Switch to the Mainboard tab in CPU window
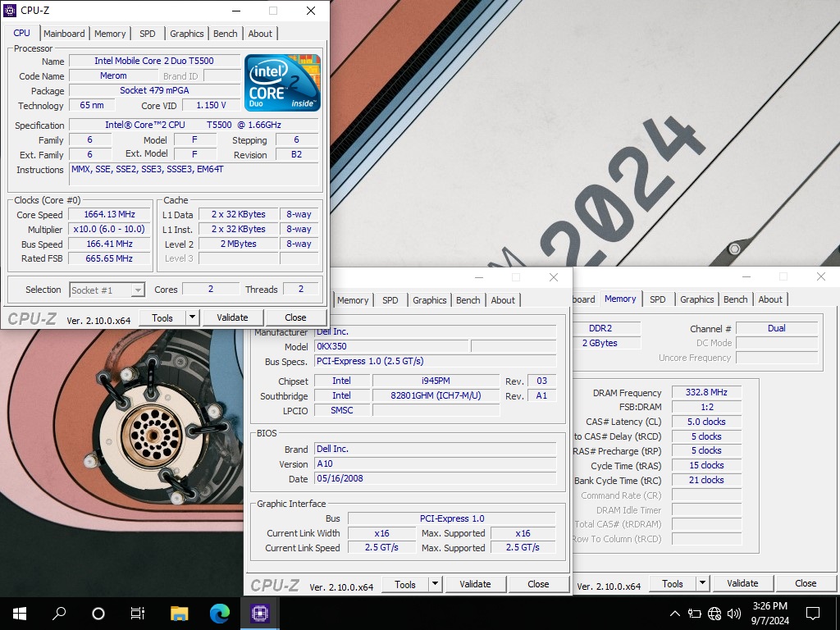The width and height of the screenshot is (840, 630). coord(64,33)
